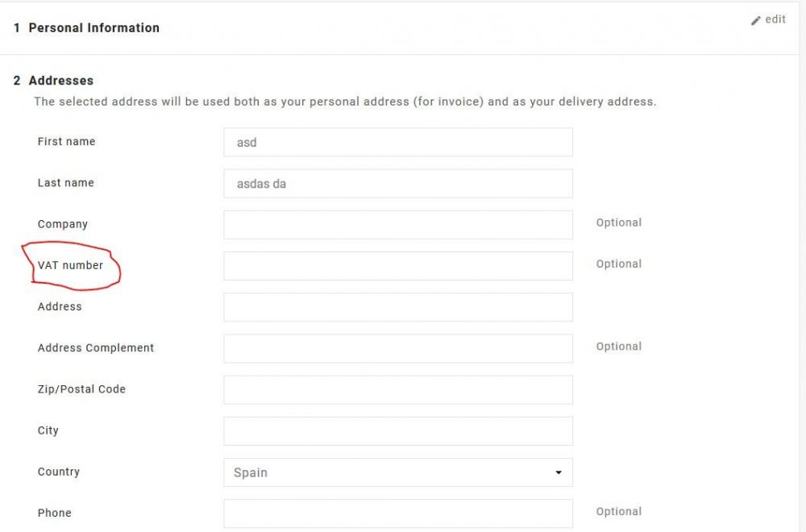Click the VAT number label
Viewport: 806px width, 532px height.
click(70, 265)
